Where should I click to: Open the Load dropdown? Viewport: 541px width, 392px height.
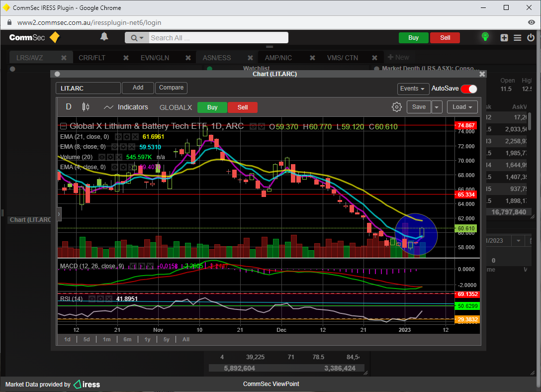462,107
